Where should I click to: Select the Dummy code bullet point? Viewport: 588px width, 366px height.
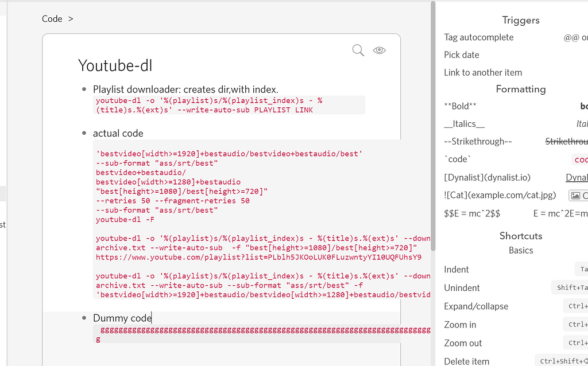pyautogui.click(x=84, y=318)
